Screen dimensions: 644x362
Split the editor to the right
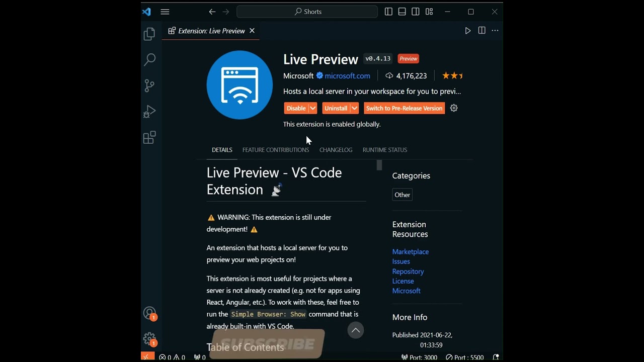coord(481,31)
